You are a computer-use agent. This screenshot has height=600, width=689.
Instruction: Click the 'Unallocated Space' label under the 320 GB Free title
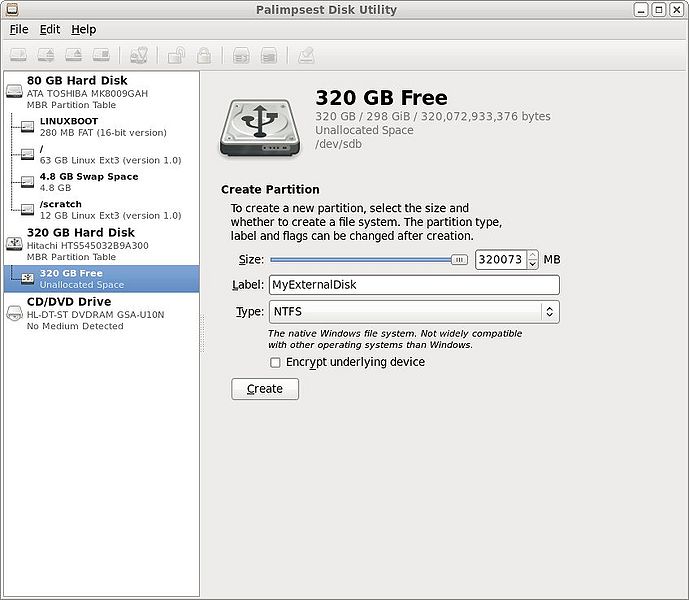click(x=364, y=131)
